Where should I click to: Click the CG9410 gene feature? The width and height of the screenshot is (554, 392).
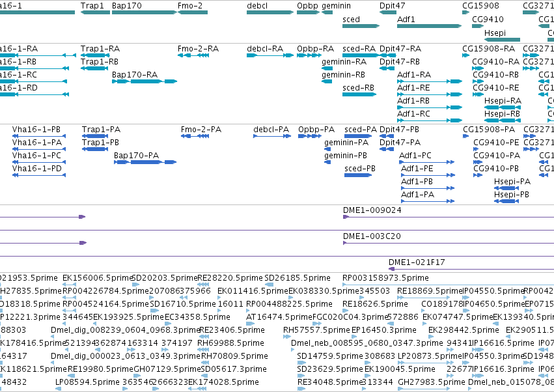pyautogui.click(x=478, y=26)
